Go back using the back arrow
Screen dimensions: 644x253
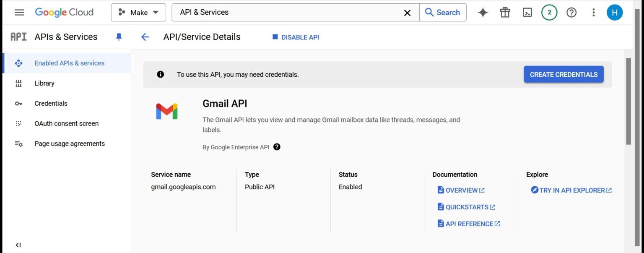coord(145,37)
